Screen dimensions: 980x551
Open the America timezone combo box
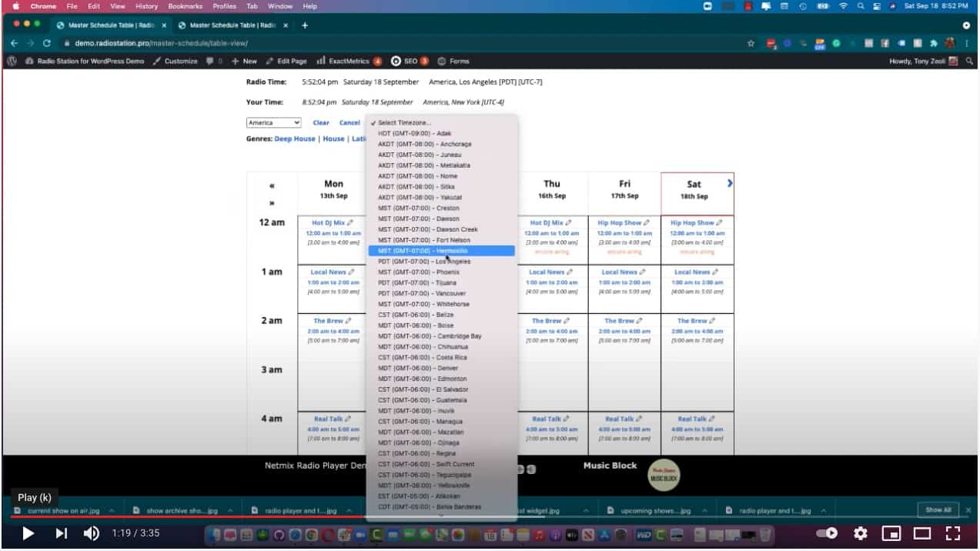pyautogui.click(x=273, y=122)
